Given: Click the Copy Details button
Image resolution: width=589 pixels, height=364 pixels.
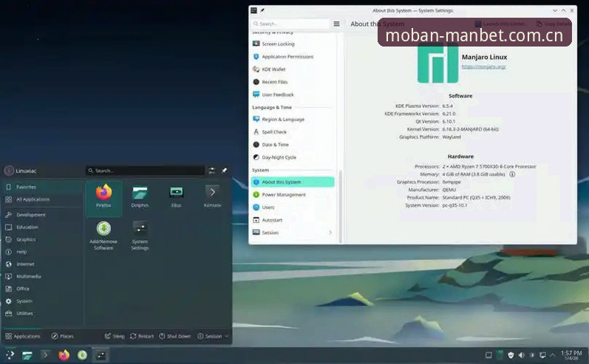Looking at the screenshot, I should click(x=554, y=24).
